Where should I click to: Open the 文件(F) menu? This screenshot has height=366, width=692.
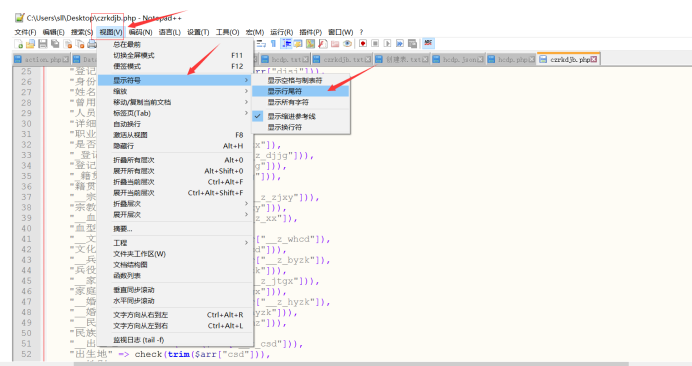pos(25,32)
